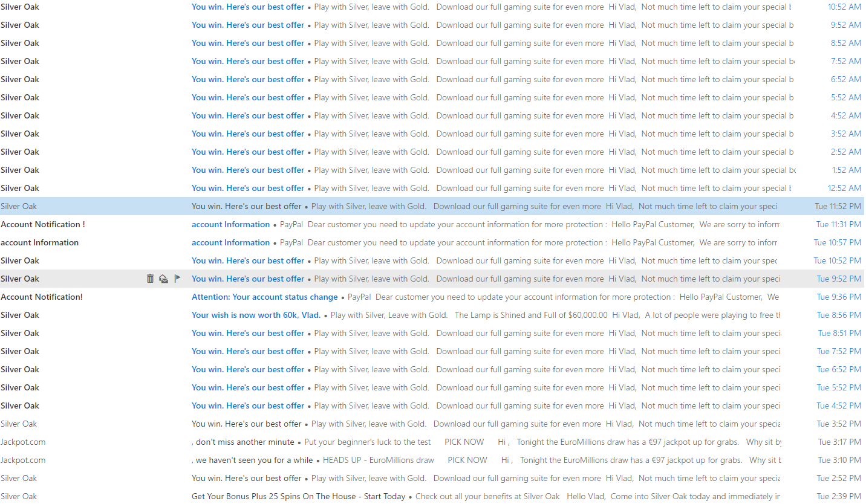Open 'Attention: Your account status change' email
This screenshot has height=504, width=866.
tap(433, 297)
